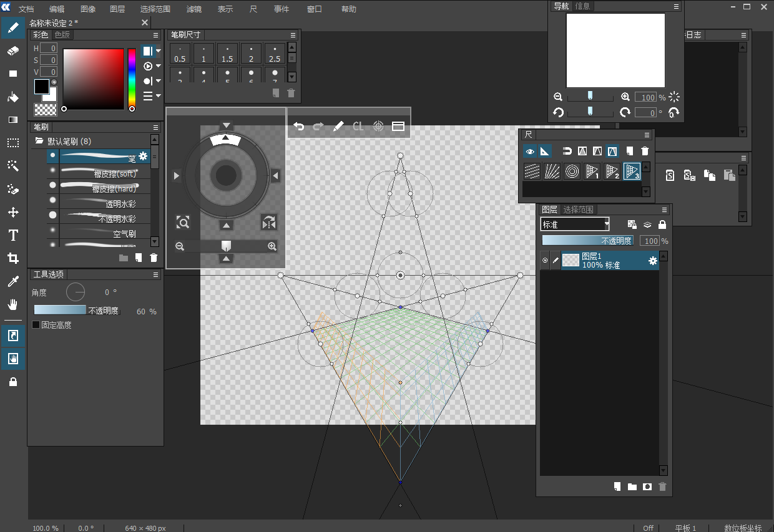Select the Eraser tool in the left toolbar
Screen dimensions: 774x532
point(13,51)
